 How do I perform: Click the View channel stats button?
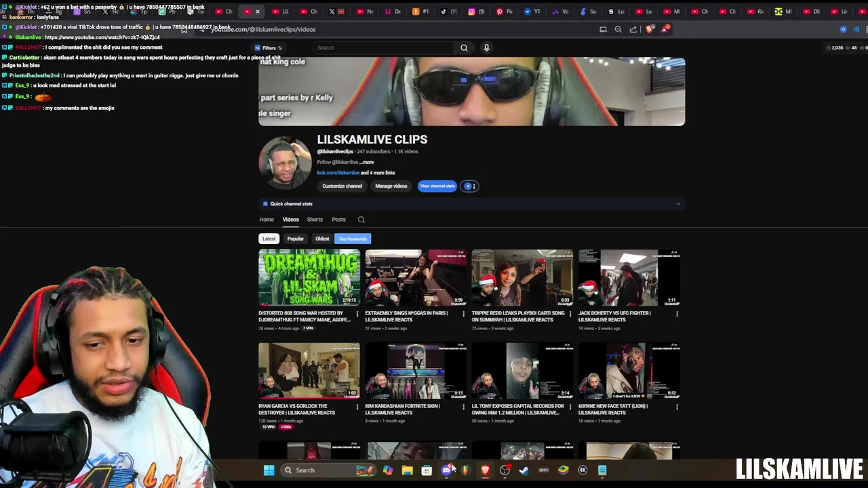point(437,186)
